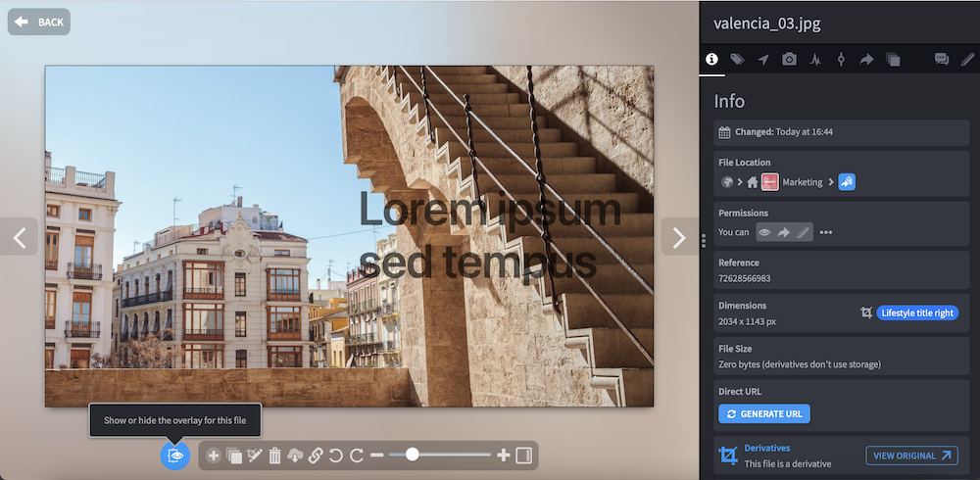
Task: Click the red Marketing folder thumbnail
Action: (x=770, y=182)
